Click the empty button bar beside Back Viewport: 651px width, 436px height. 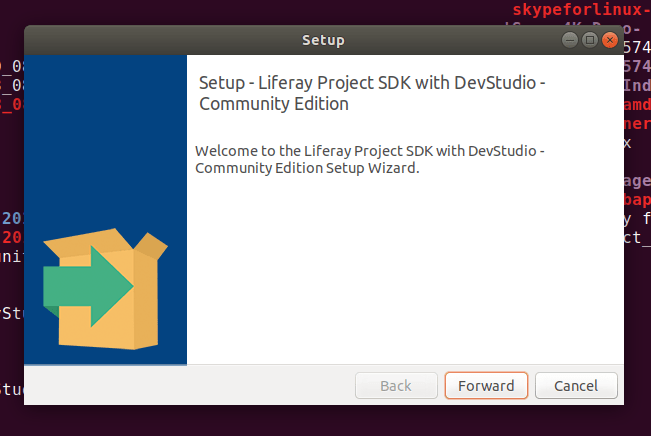tap(200, 386)
